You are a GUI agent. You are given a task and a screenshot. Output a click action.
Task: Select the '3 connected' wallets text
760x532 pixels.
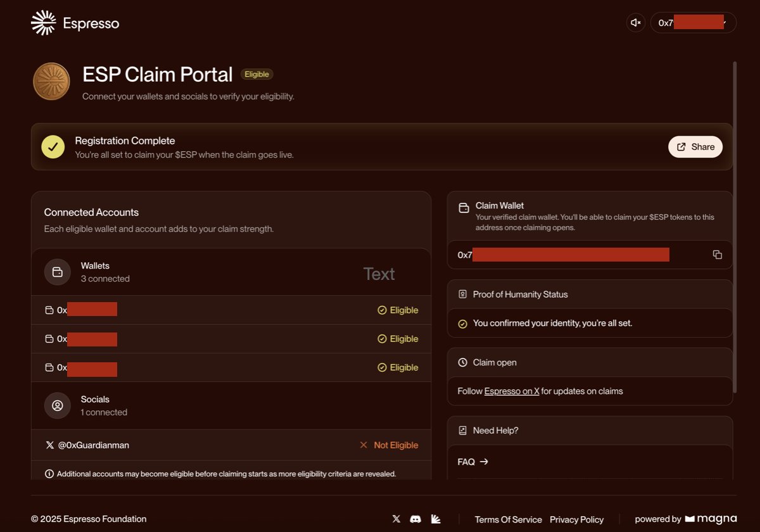click(x=105, y=279)
